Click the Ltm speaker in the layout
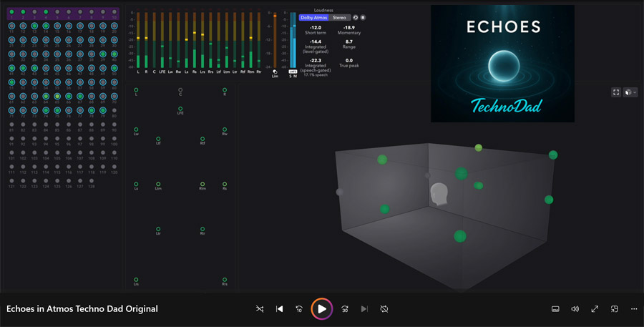 click(x=158, y=184)
